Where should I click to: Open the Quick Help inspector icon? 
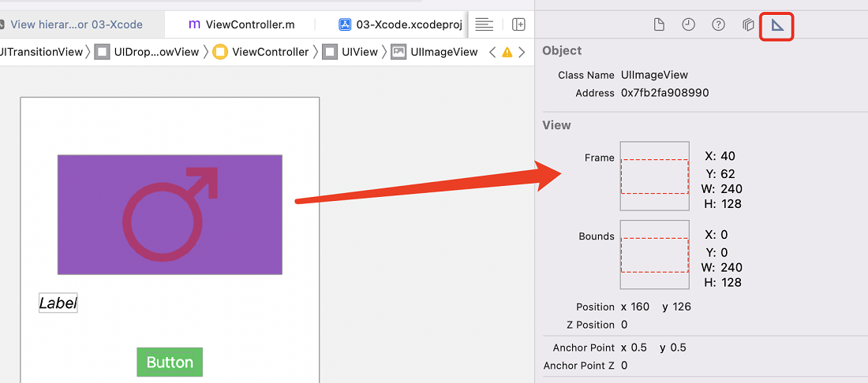718,24
